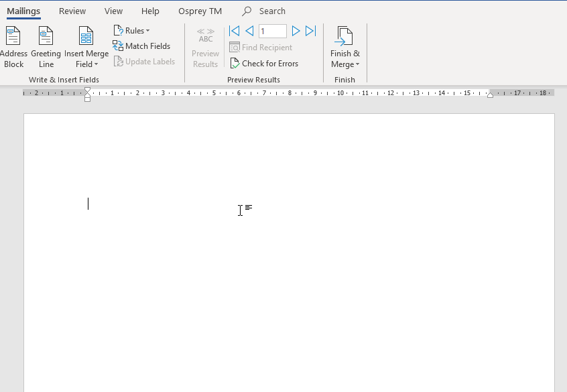Click the left indent box on ruler

pos(87,99)
